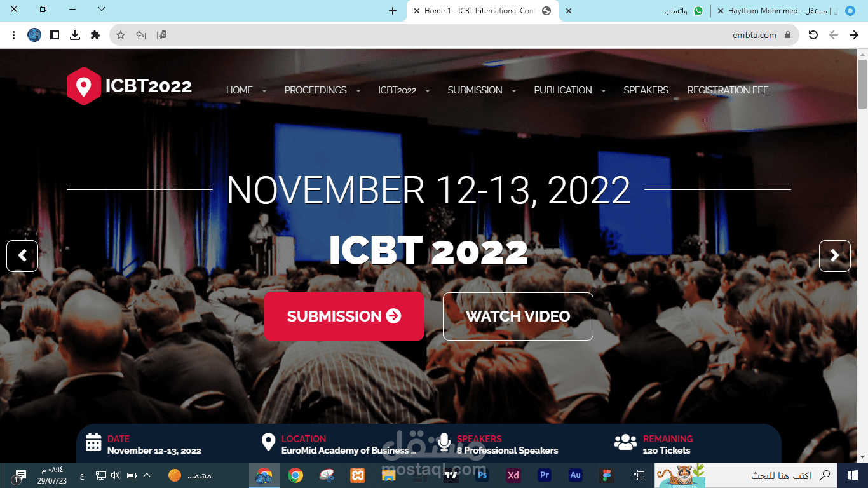
Task: Click the '120 Tickets' text
Action: coord(667,451)
